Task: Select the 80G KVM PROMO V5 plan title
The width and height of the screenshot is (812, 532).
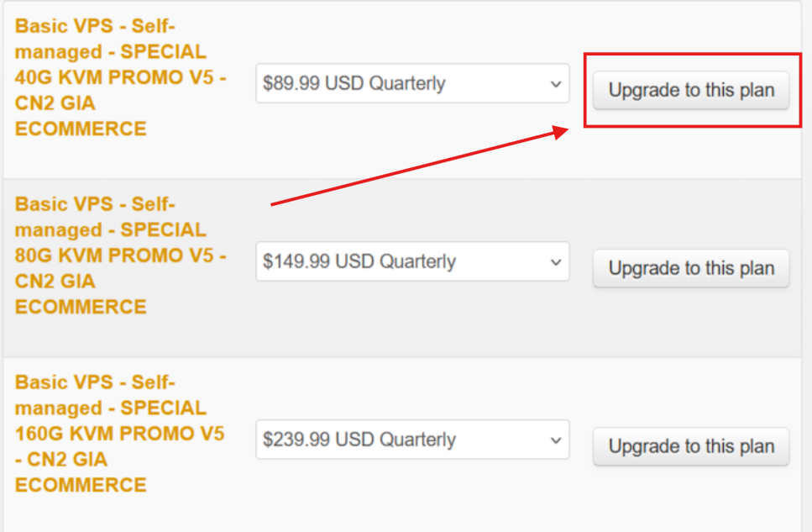Action: [x=120, y=255]
